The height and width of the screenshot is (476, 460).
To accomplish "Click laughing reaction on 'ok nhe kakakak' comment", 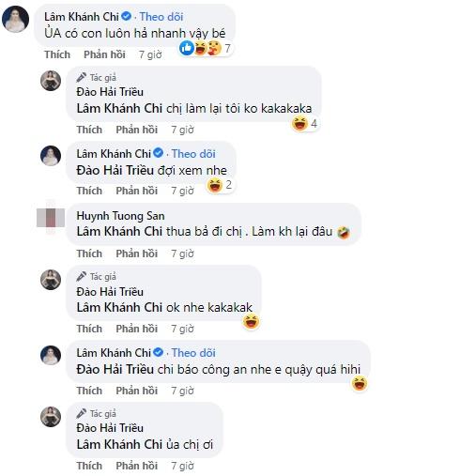I will [251, 321].
